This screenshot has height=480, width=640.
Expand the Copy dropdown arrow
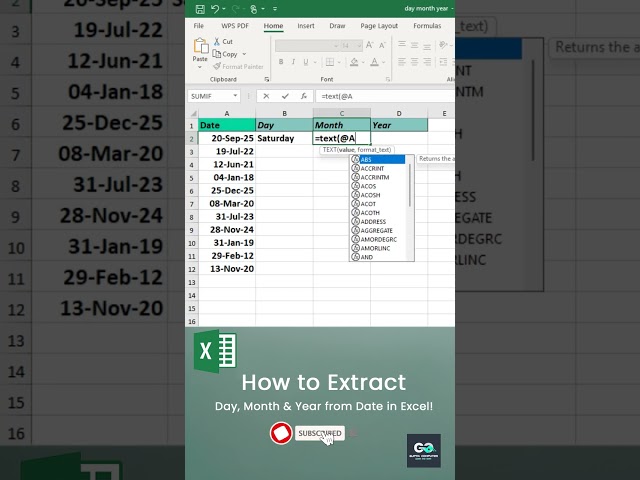(x=244, y=54)
